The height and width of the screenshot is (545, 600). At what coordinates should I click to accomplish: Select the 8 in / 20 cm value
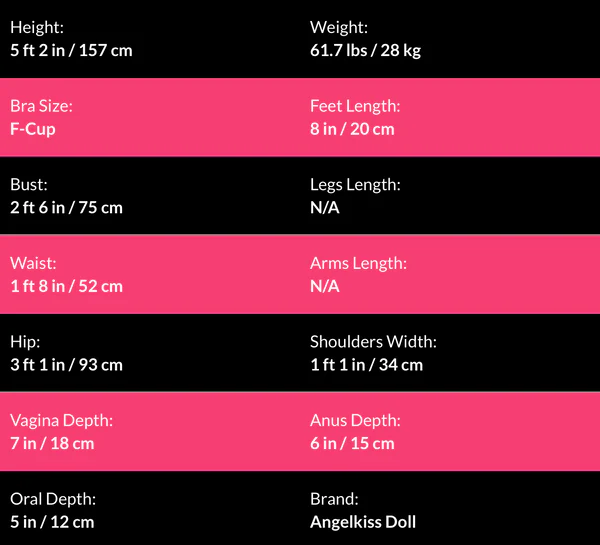pos(352,129)
